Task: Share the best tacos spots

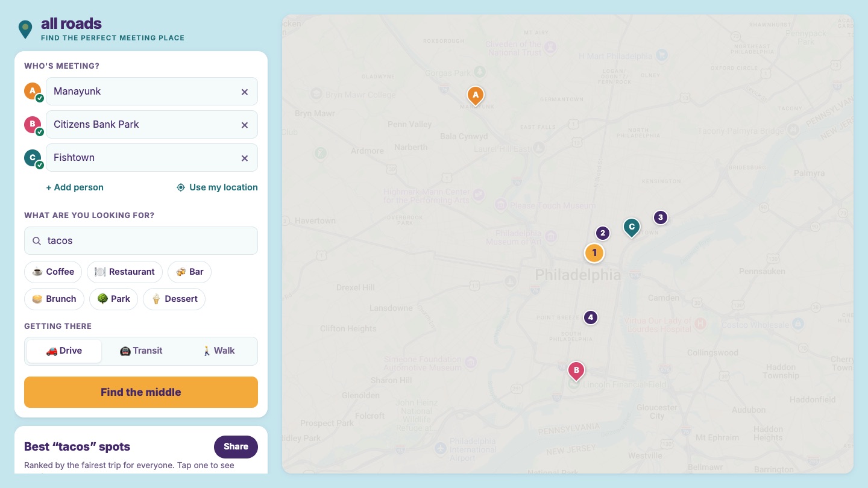Action: [236, 447]
